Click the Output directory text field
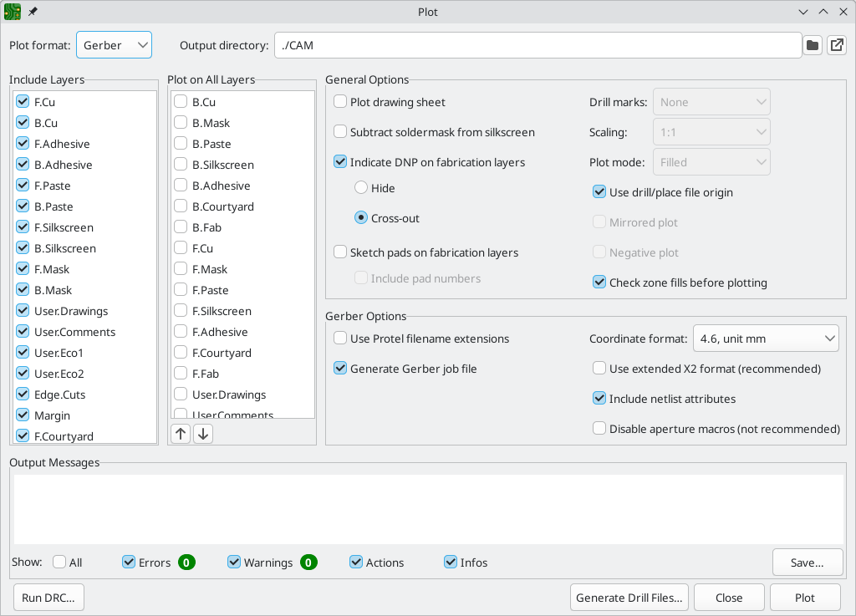Viewport: 856px width, 616px height. 538,45
